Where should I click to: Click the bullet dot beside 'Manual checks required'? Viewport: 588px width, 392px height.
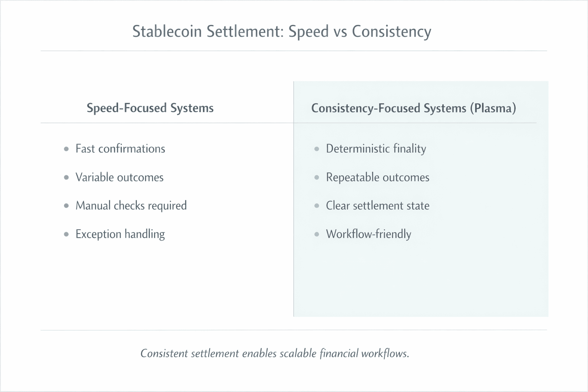[x=67, y=206]
